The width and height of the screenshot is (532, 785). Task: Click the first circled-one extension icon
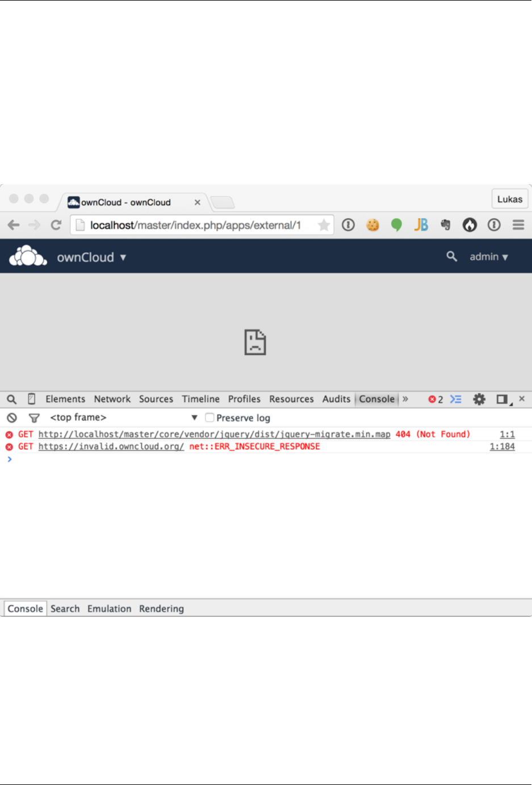point(348,225)
